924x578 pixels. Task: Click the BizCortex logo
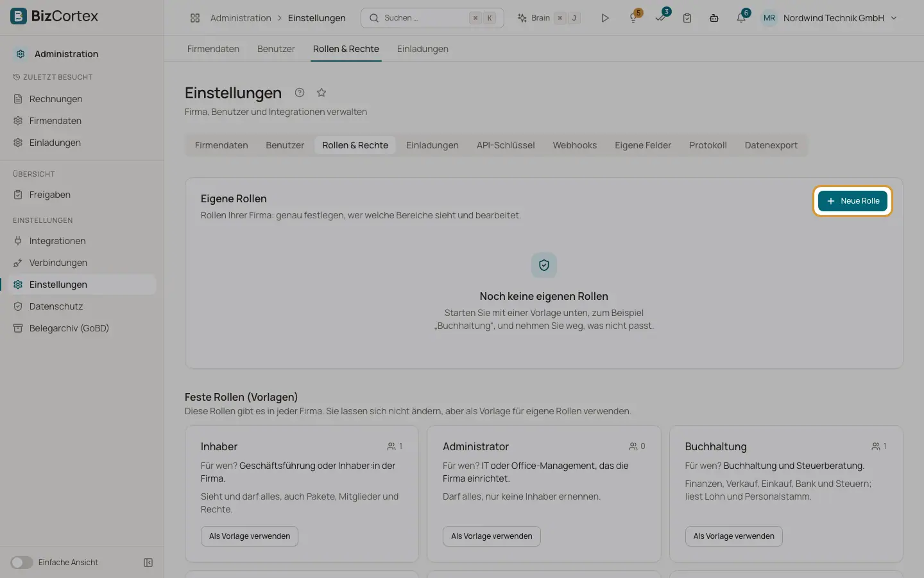point(55,16)
